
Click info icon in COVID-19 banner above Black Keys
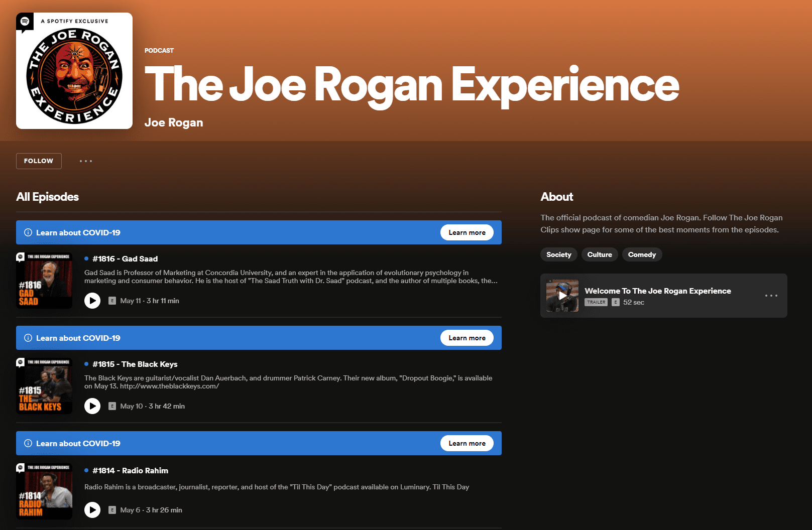tap(28, 338)
